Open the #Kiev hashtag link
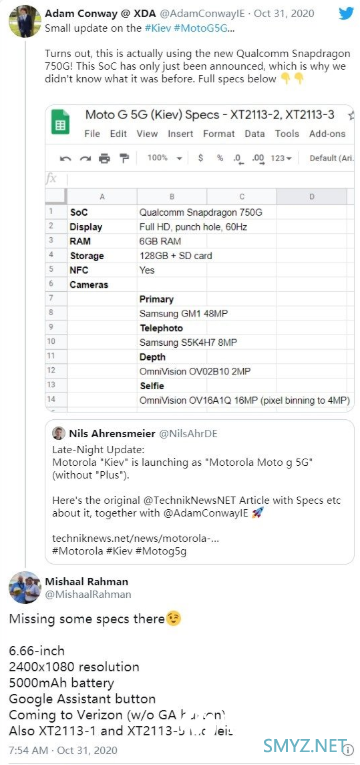360x765 pixels. coord(157,29)
